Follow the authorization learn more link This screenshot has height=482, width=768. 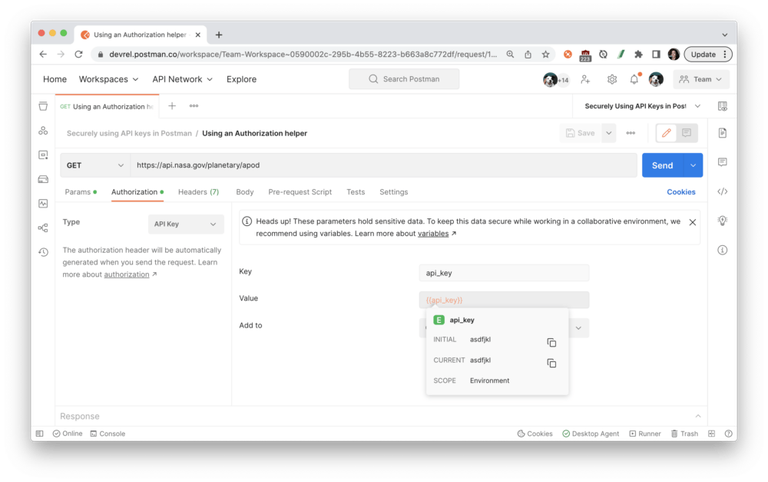[x=126, y=274]
